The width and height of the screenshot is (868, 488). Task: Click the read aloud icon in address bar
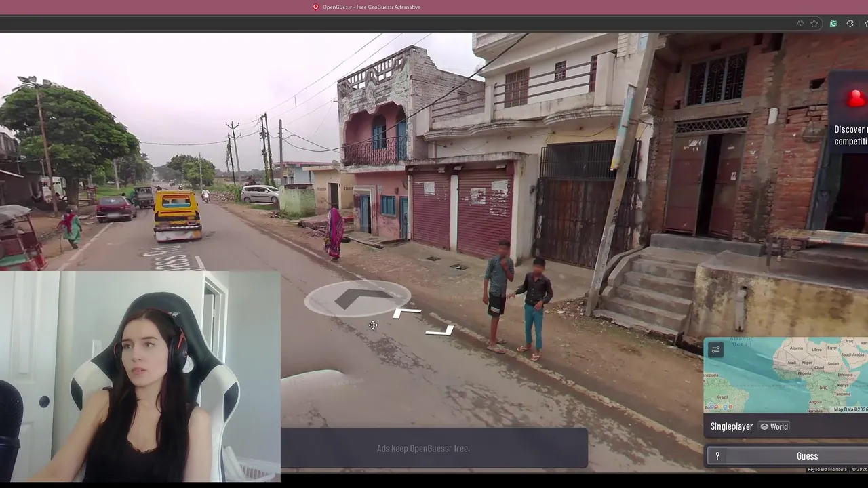tap(800, 23)
